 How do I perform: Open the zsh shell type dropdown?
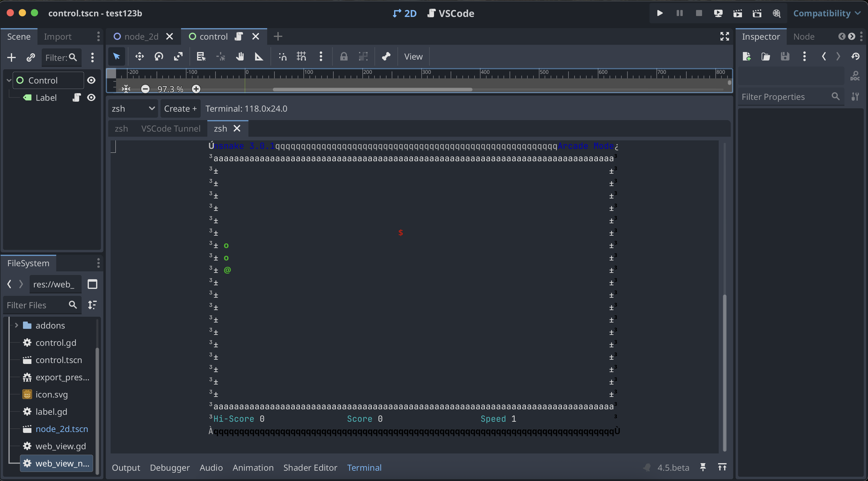point(133,109)
